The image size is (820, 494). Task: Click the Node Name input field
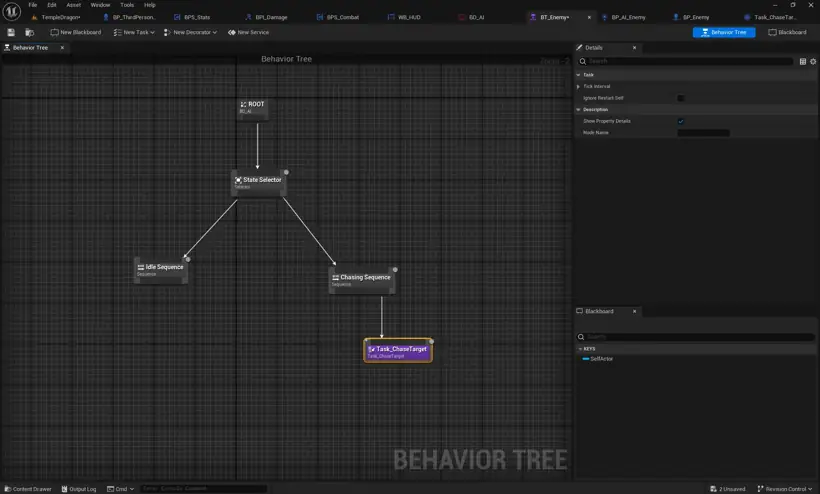703,133
